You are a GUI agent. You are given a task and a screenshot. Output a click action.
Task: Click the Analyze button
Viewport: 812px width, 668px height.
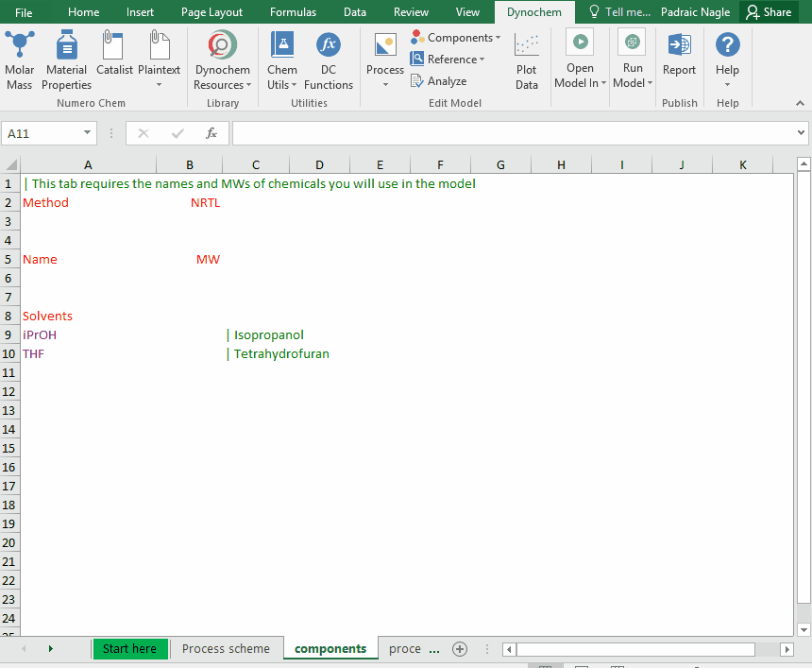(x=439, y=81)
